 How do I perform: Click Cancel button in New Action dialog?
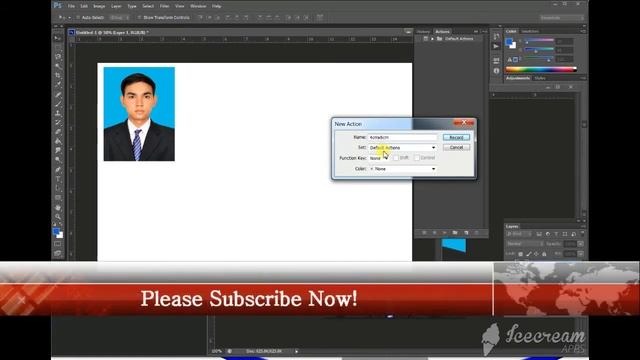[x=456, y=147]
